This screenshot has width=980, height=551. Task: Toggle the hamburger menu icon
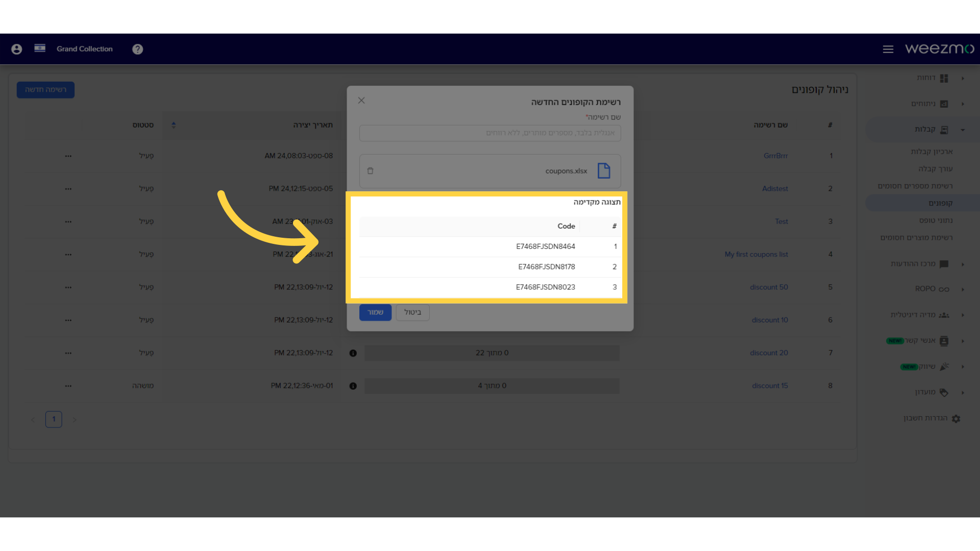888,49
